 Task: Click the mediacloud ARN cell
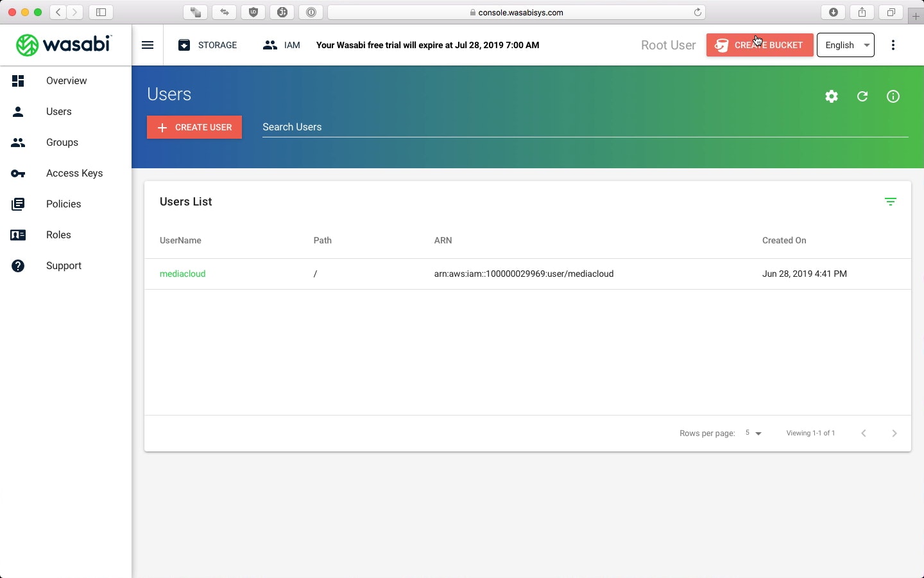(524, 274)
